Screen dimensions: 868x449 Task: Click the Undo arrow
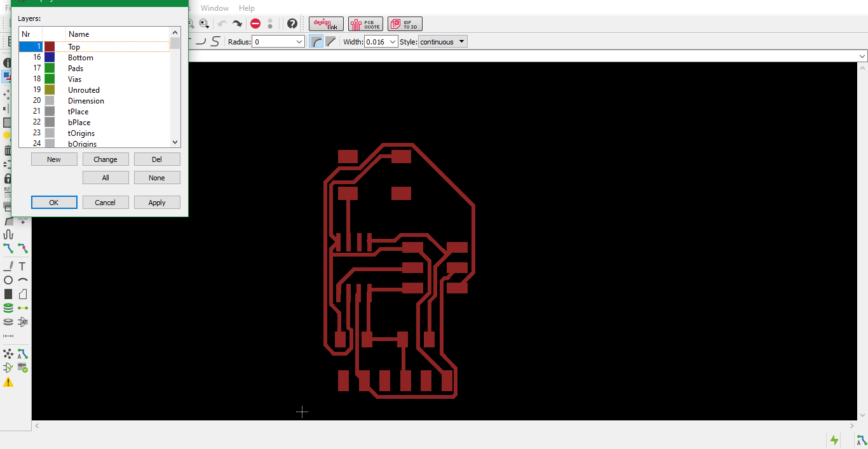(x=222, y=23)
